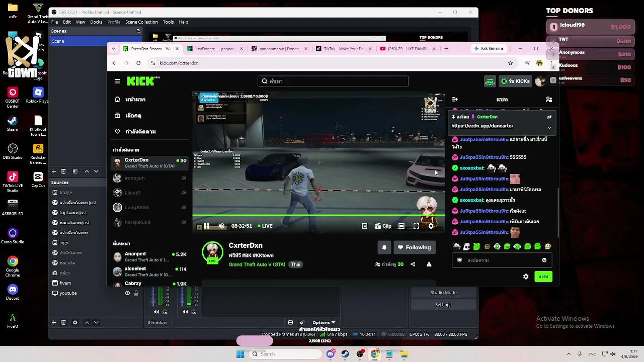Click the Ask Gemini button
This screenshot has width=644, height=362.
click(x=488, y=49)
